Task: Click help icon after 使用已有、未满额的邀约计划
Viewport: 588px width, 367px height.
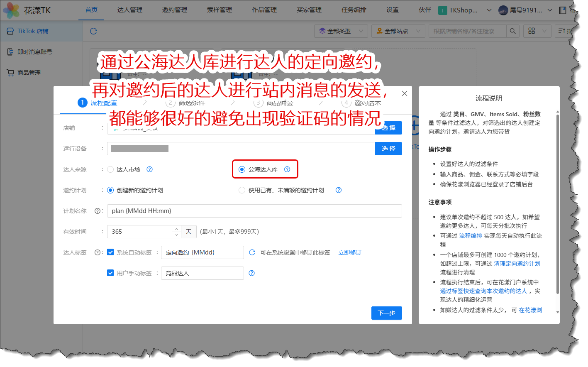Action: click(x=339, y=190)
